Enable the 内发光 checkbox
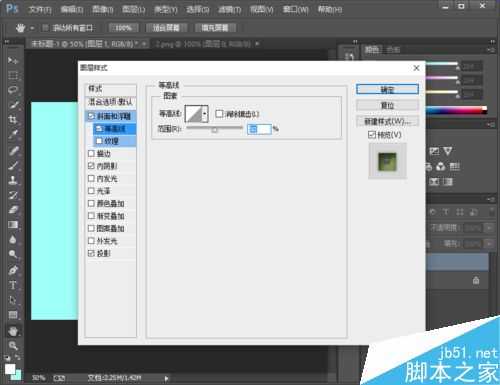Image resolution: width=500 pixels, height=385 pixels. click(91, 178)
